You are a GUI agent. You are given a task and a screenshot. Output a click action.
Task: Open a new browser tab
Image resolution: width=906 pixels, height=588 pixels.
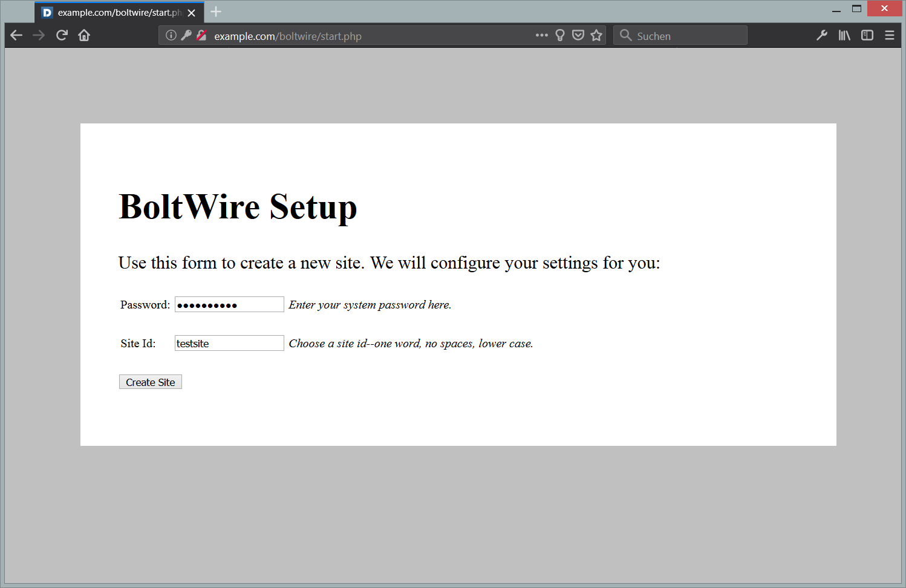point(216,12)
